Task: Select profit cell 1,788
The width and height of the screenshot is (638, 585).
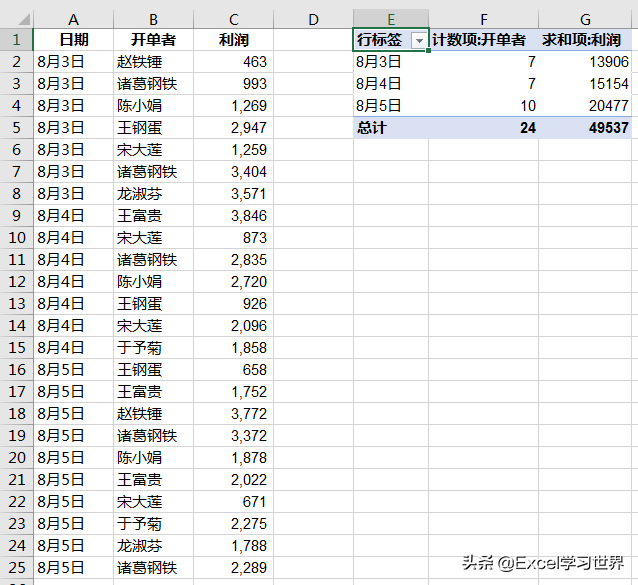Action: coord(234,546)
